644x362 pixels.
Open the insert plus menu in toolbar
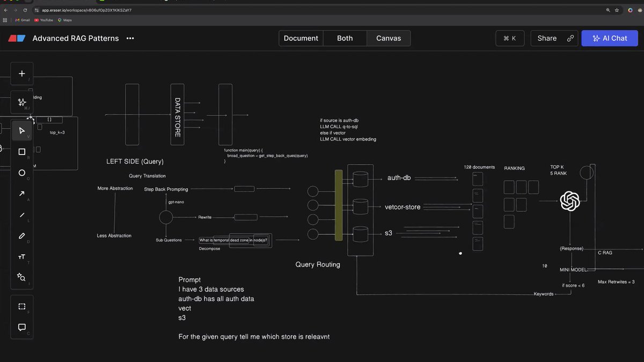point(22,73)
